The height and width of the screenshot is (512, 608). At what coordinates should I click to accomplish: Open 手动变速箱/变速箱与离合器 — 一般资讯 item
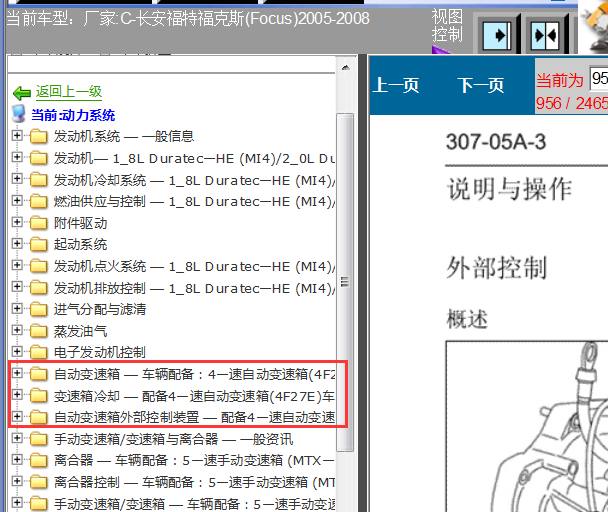pos(173,439)
